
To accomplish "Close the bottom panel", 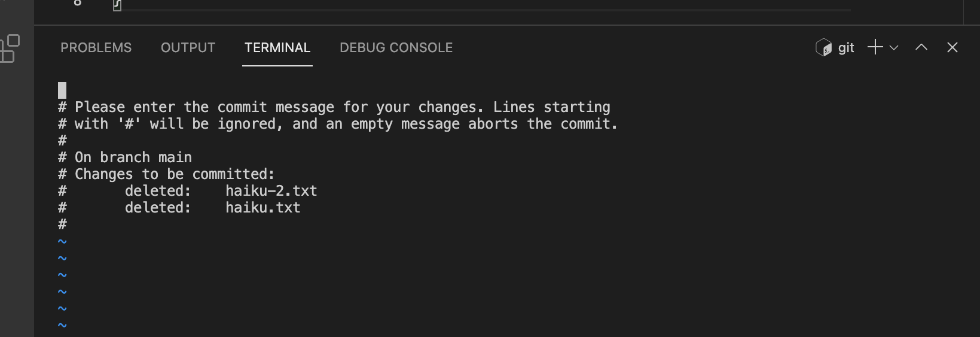I will click(x=952, y=47).
